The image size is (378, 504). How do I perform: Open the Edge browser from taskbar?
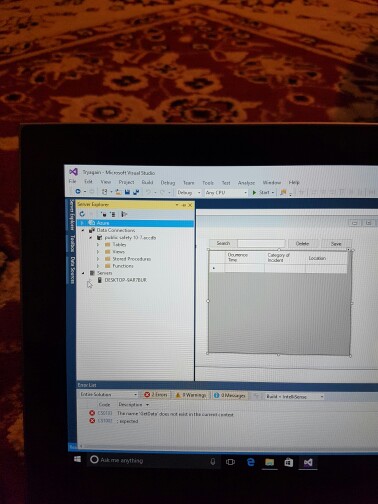point(251,462)
